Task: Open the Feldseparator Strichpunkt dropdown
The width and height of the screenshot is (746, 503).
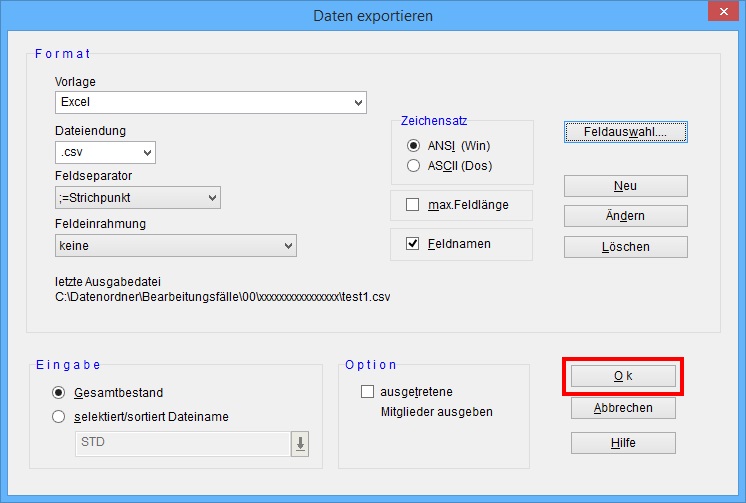Action: coord(137,198)
